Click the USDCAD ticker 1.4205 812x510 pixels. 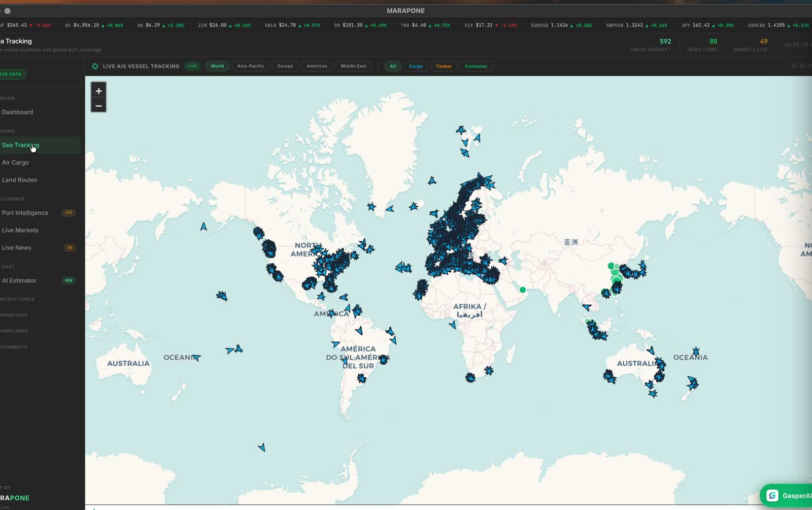click(778, 25)
